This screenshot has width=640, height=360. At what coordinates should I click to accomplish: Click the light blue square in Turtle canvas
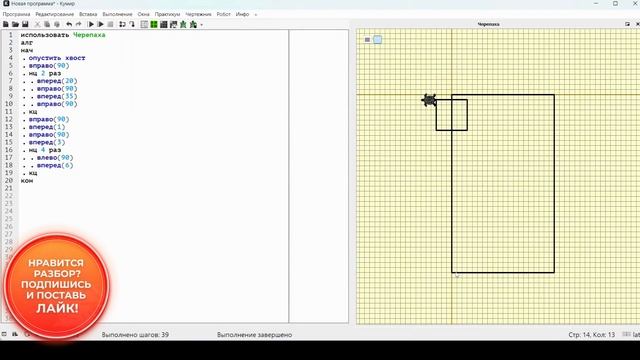378,40
